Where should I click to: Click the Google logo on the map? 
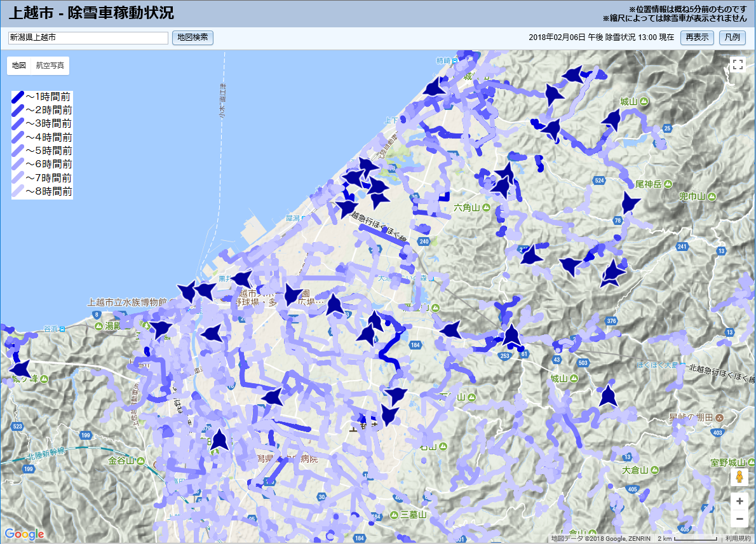point(24,534)
